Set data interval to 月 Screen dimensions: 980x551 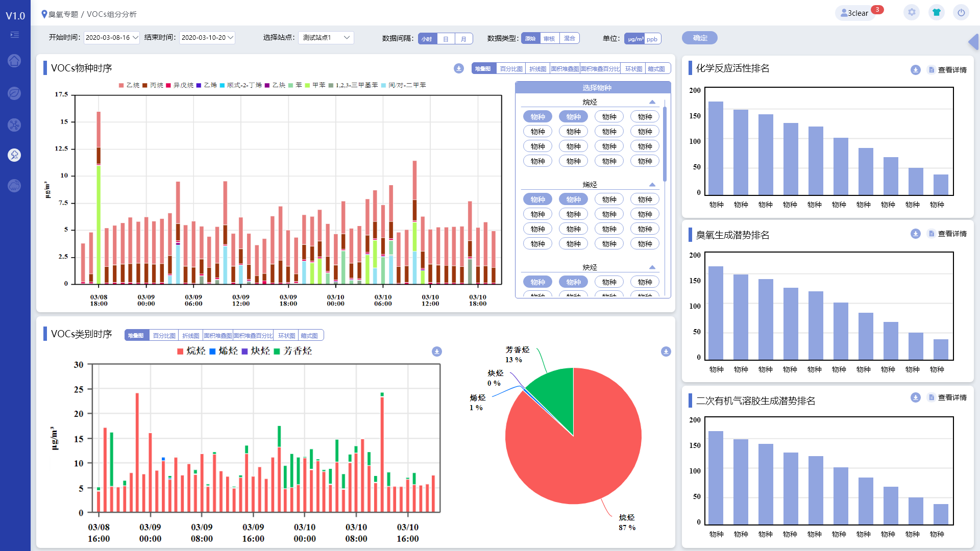[x=463, y=39]
